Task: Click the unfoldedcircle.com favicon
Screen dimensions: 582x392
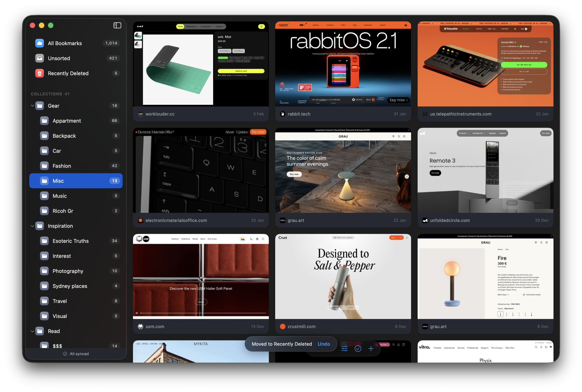Action: click(425, 220)
